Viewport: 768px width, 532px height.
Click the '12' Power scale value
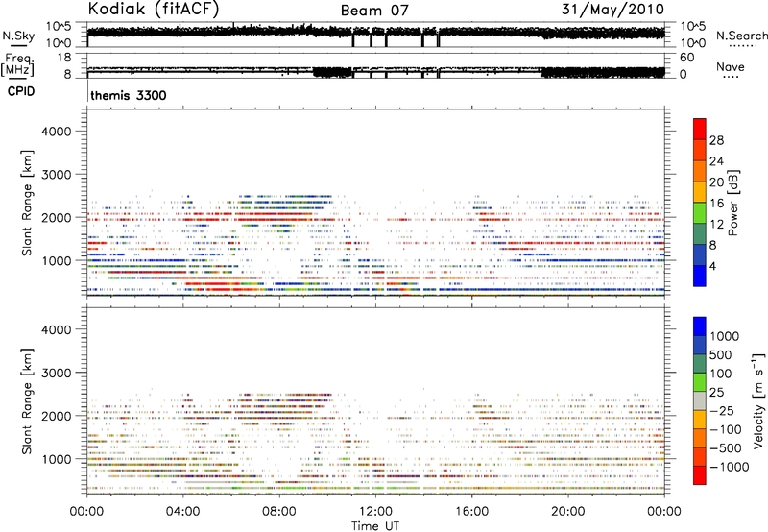click(716, 224)
